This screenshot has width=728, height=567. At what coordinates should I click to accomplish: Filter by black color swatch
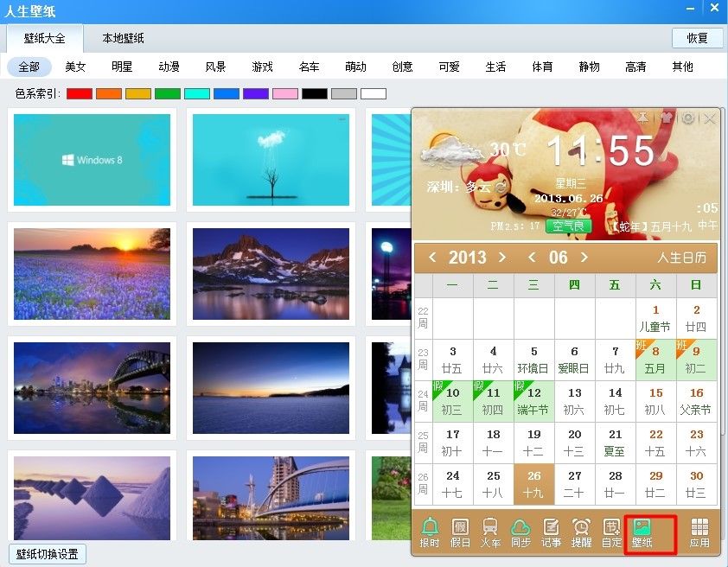pos(315,93)
